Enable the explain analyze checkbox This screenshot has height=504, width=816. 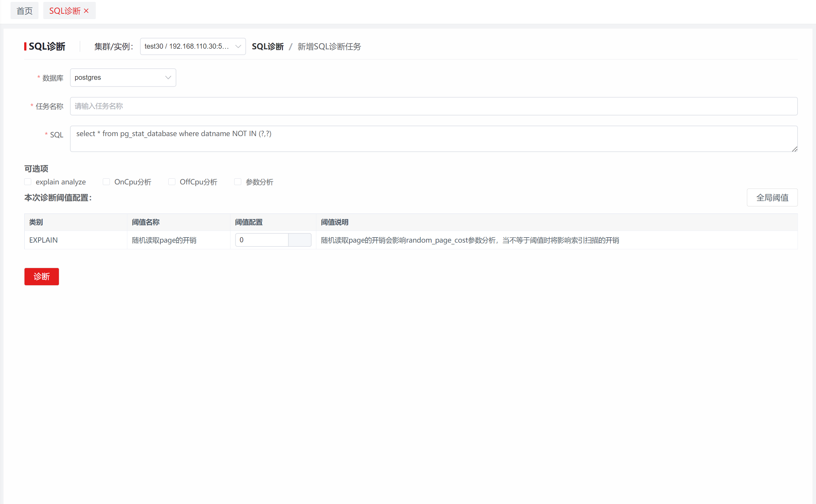[x=28, y=182]
